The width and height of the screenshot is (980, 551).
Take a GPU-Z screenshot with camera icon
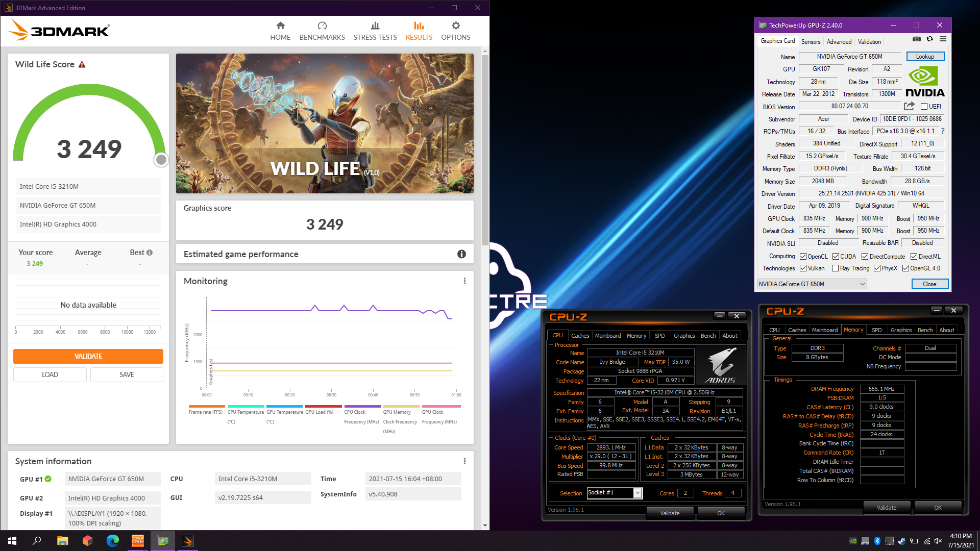pos(917,39)
